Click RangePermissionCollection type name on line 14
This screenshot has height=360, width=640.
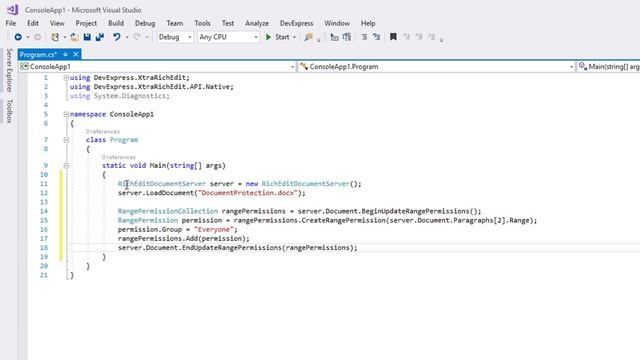(168, 211)
